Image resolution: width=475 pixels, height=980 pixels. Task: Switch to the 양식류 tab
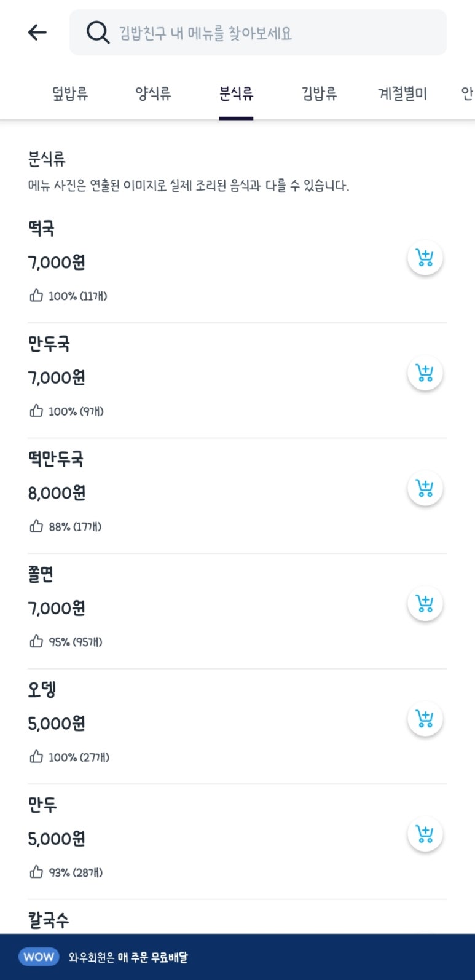pos(153,94)
